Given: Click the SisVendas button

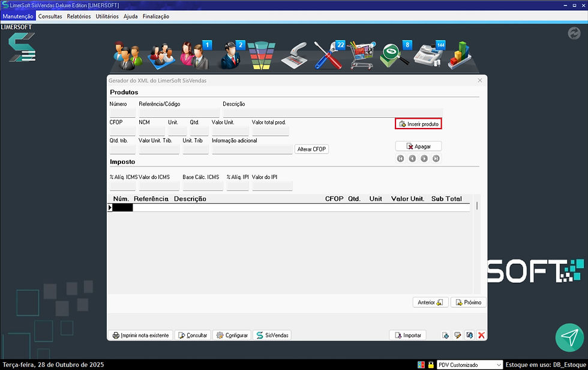Looking at the screenshot, I should (272, 336).
